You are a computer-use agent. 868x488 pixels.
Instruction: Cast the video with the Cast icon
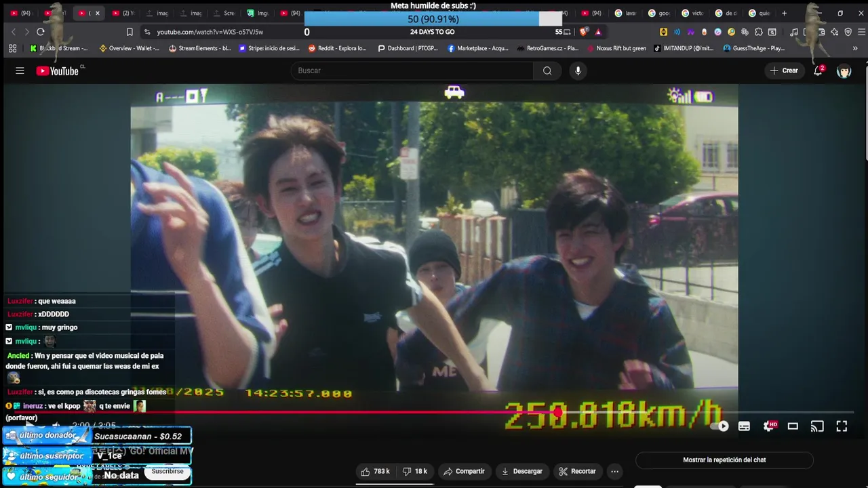[x=817, y=426]
